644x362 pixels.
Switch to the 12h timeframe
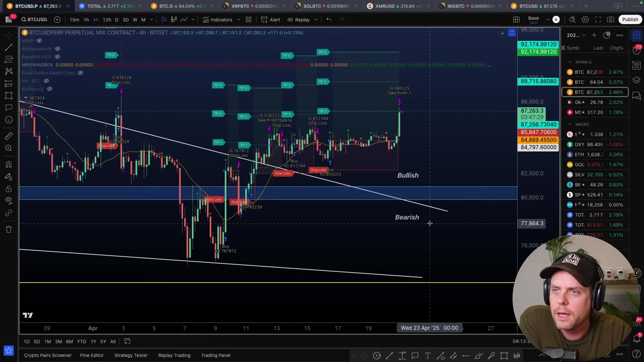[x=107, y=20]
